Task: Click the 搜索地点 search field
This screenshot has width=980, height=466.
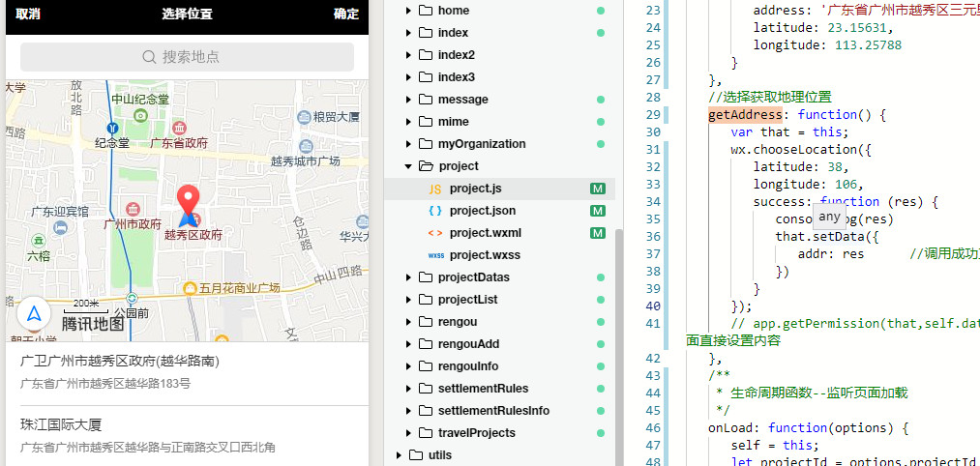Action: click(187, 57)
